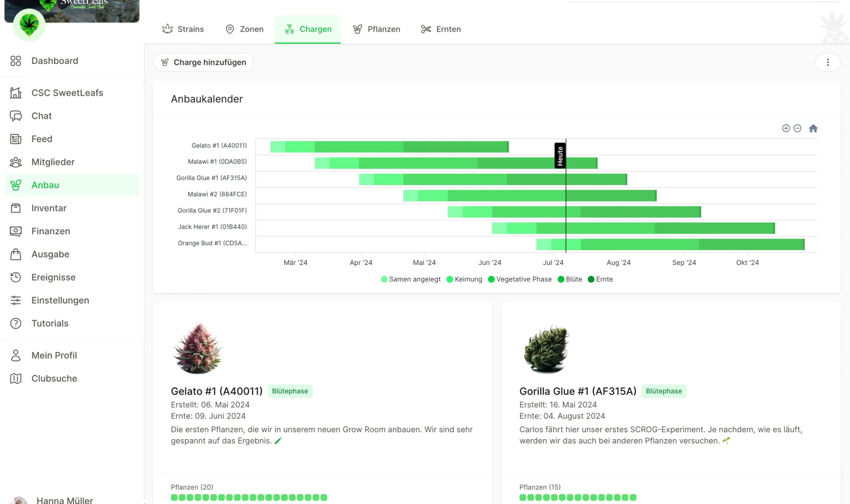Expand the Einstellungen menu item

click(60, 300)
